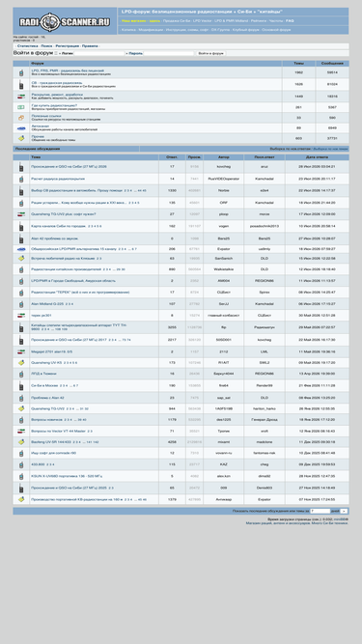The width and height of the screenshot is (362, 644).
Task: Open the LPD, FRS, PMR forum radio icon
Action: (21, 72)
